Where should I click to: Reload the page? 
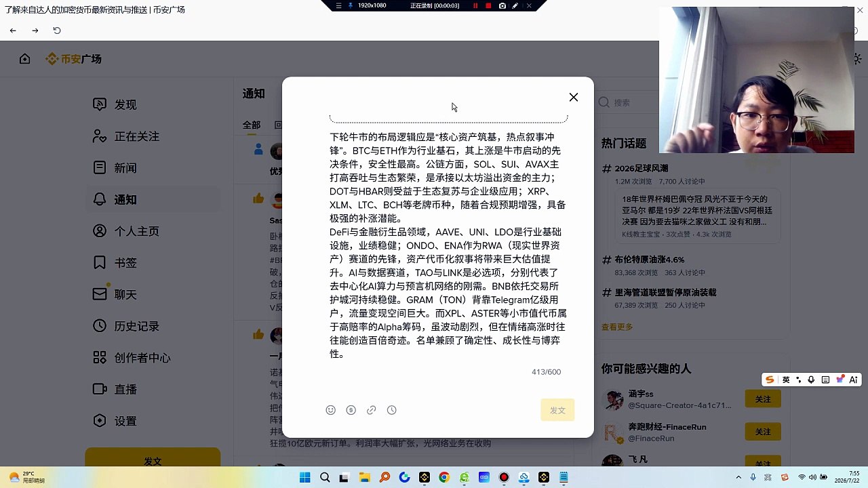(x=57, y=30)
